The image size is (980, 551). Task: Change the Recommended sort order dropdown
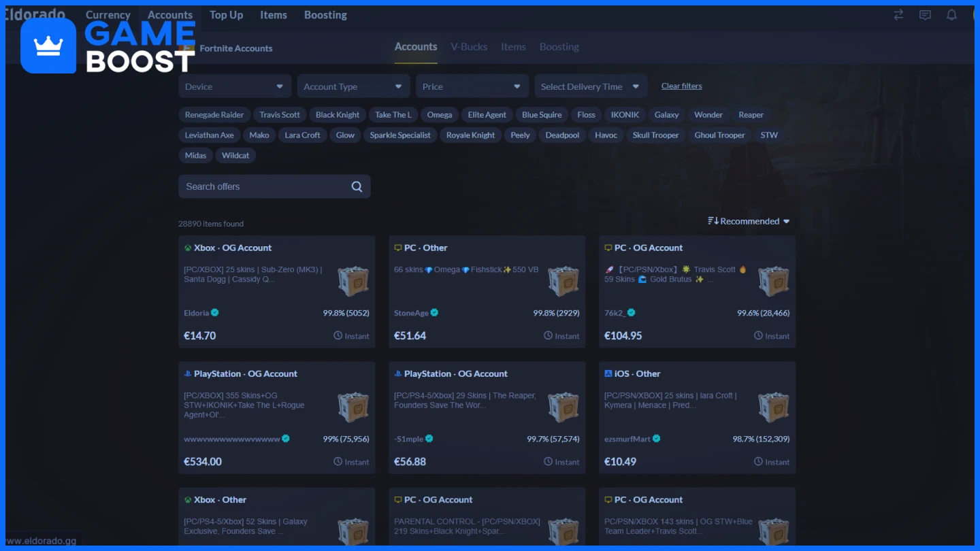pos(749,221)
